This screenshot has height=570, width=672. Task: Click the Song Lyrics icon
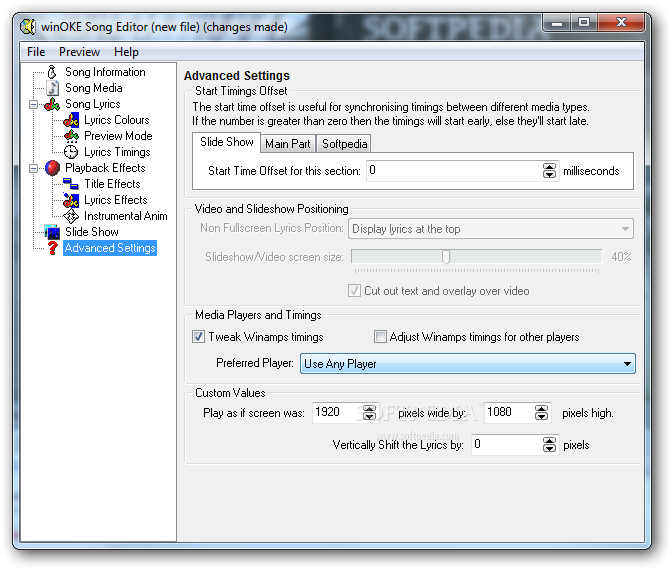52,104
